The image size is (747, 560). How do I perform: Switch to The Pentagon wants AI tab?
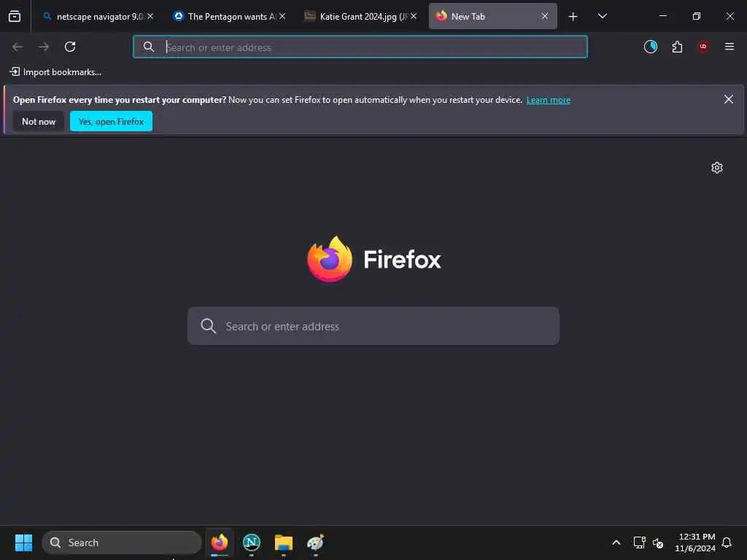231,17
